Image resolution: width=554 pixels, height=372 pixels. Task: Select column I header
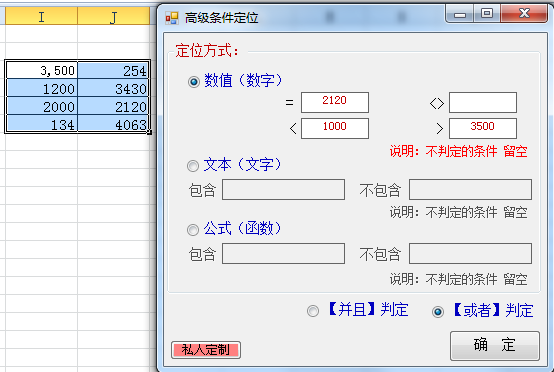click(41, 16)
